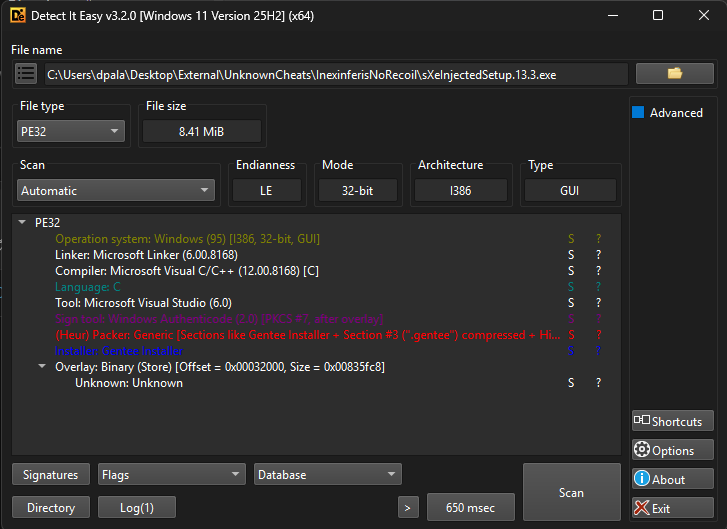The height and width of the screenshot is (529, 727).
Task: Click the 650 msec scan time field
Action: click(x=471, y=508)
